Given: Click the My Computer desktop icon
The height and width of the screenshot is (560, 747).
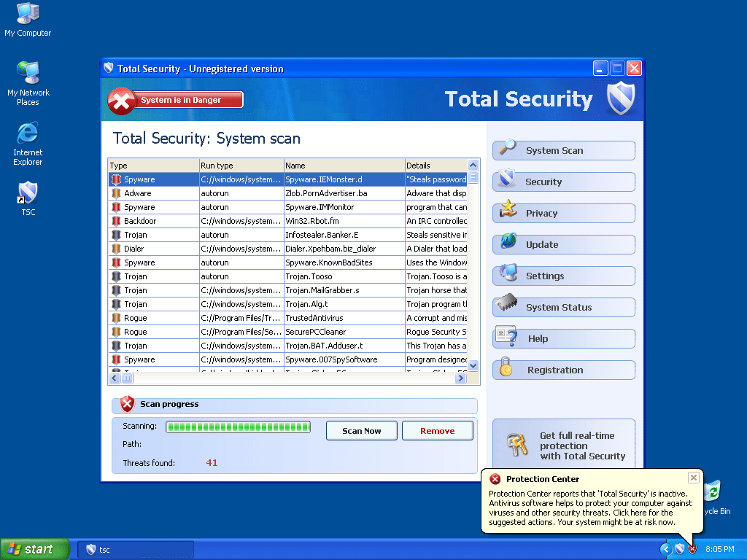Looking at the screenshot, I should 28,15.
